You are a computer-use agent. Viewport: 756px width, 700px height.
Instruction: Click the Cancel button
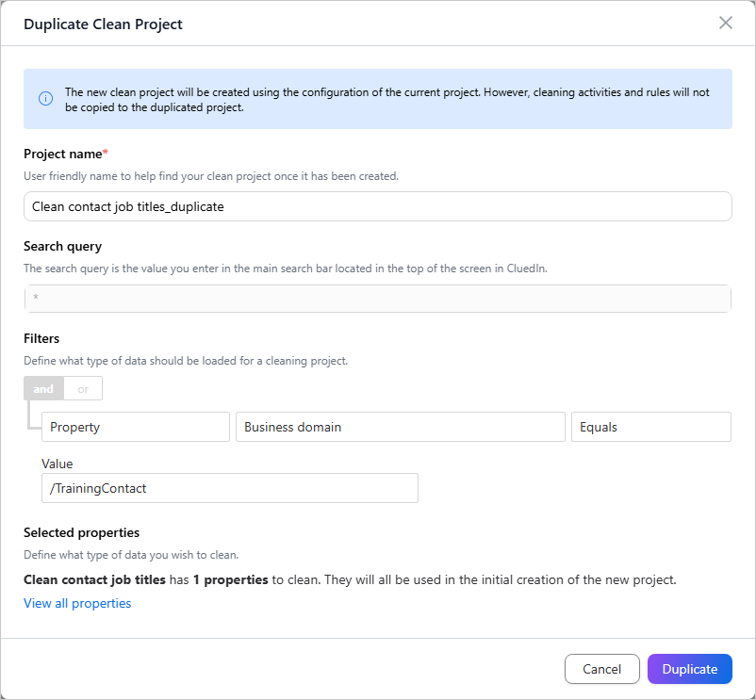[601, 669]
